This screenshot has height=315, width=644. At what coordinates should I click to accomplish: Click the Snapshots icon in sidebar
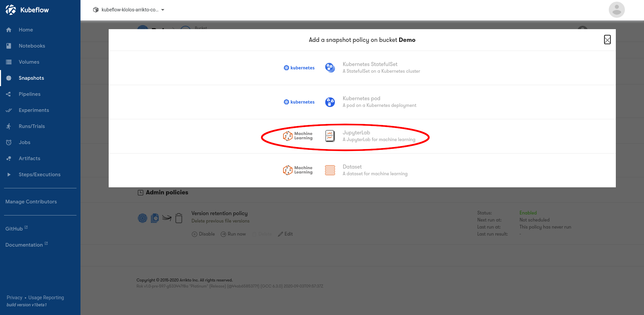point(9,78)
